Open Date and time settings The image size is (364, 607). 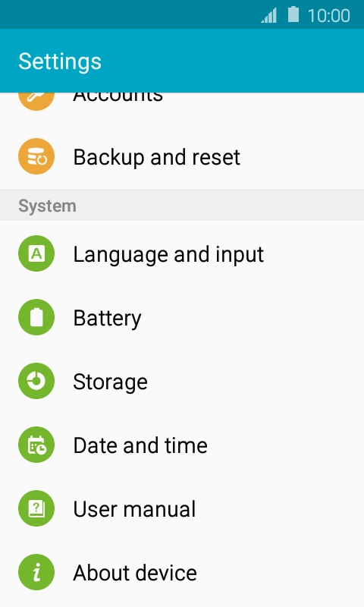[182, 445]
